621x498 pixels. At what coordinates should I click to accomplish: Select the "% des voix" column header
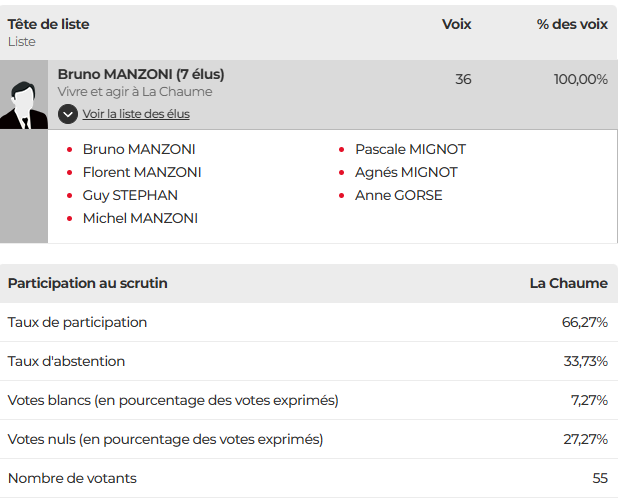(572, 24)
